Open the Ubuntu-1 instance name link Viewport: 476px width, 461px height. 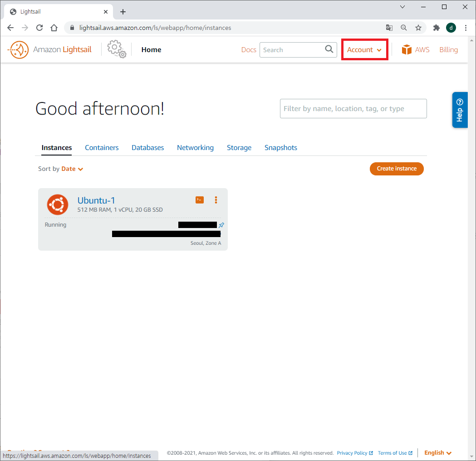click(x=96, y=200)
